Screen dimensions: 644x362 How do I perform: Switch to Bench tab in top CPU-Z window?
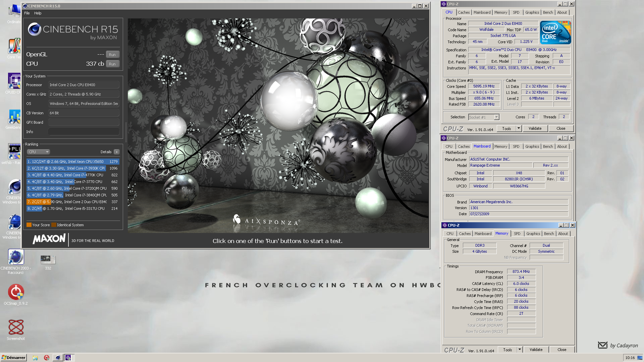point(548,12)
